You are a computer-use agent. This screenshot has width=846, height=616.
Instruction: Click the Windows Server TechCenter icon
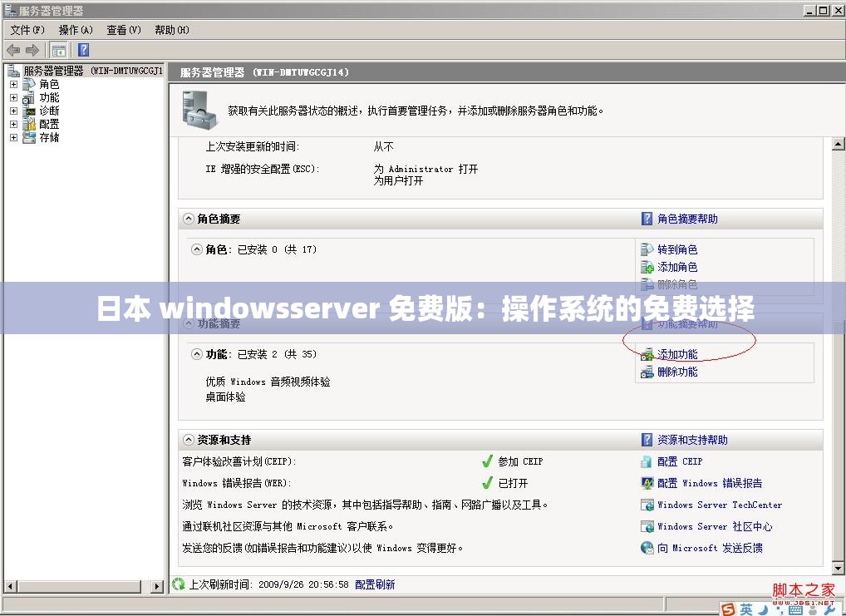tap(647, 505)
